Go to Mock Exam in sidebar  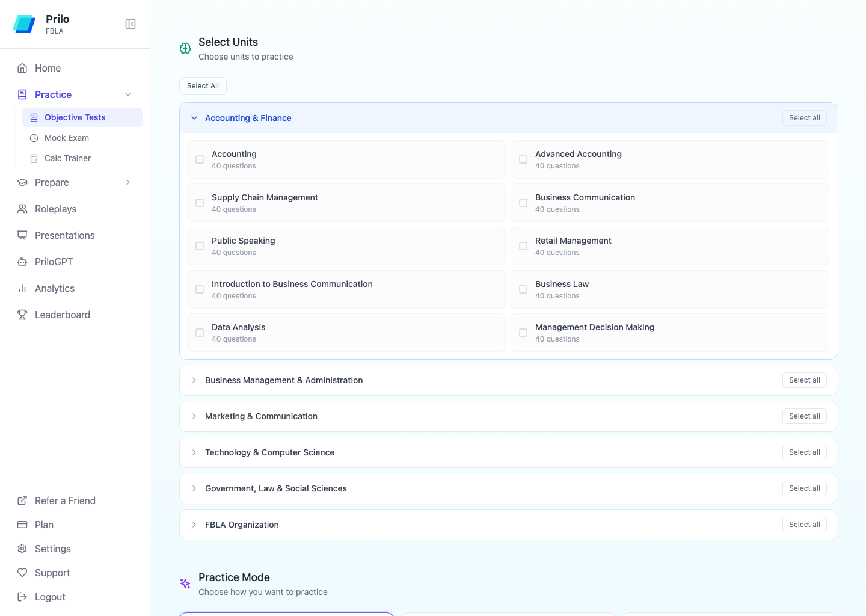coord(82,138)
